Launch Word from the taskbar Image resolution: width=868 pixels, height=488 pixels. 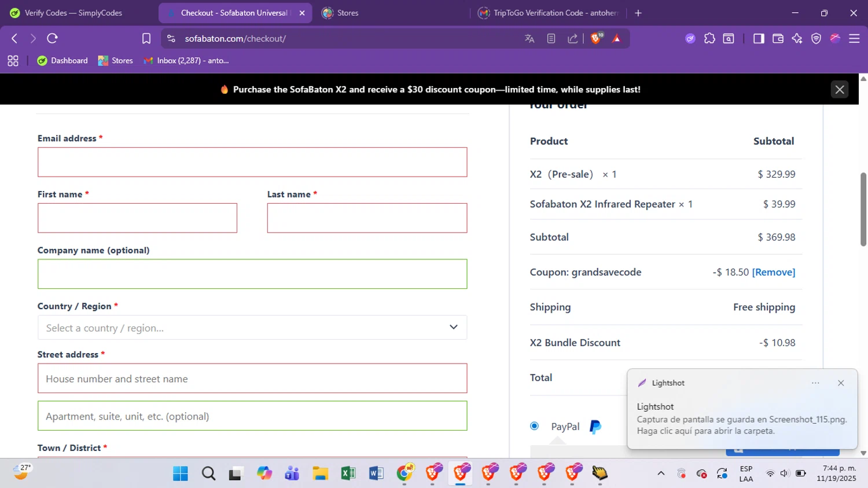pyautogui.click(x=376, y=474)
